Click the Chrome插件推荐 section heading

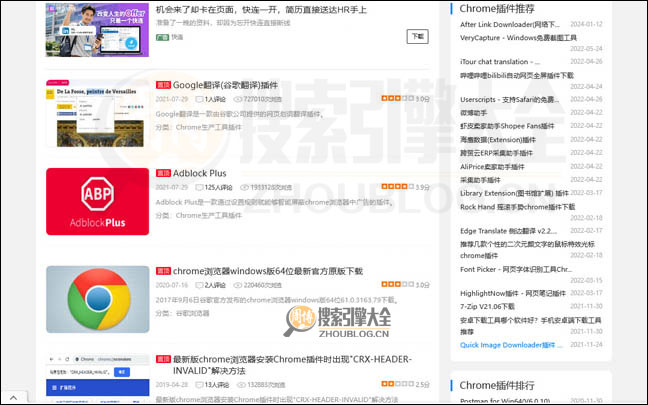[497, 8]
